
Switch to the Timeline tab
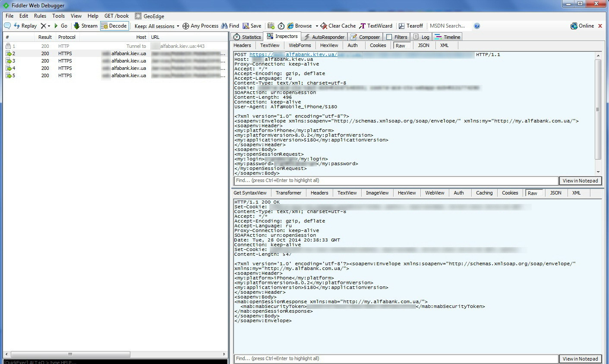point(448,37)
